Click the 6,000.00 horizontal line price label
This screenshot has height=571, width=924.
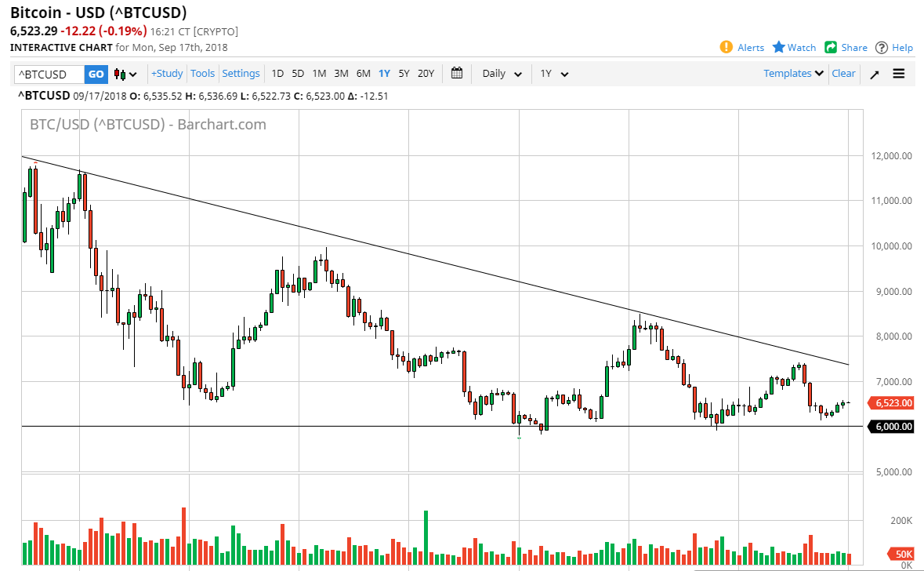(893, 427)
